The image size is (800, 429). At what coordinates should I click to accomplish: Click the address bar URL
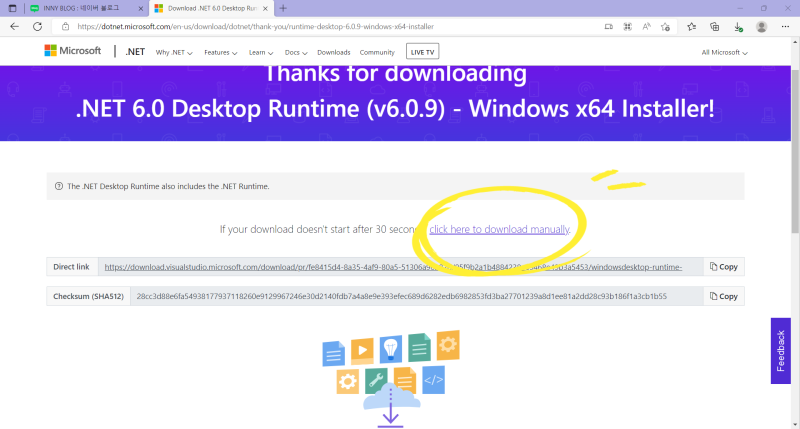tap(256, 27)
